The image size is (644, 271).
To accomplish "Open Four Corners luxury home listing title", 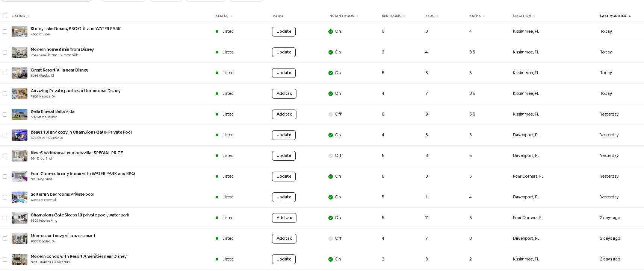I will [83, 174].
